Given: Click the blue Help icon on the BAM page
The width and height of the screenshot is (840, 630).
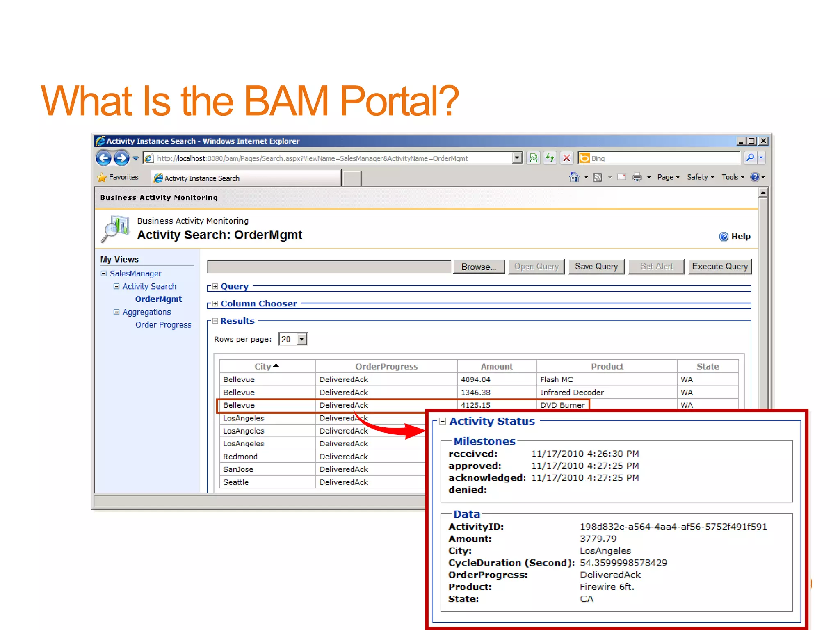Looking at the screenshot, I should (724, 237).
